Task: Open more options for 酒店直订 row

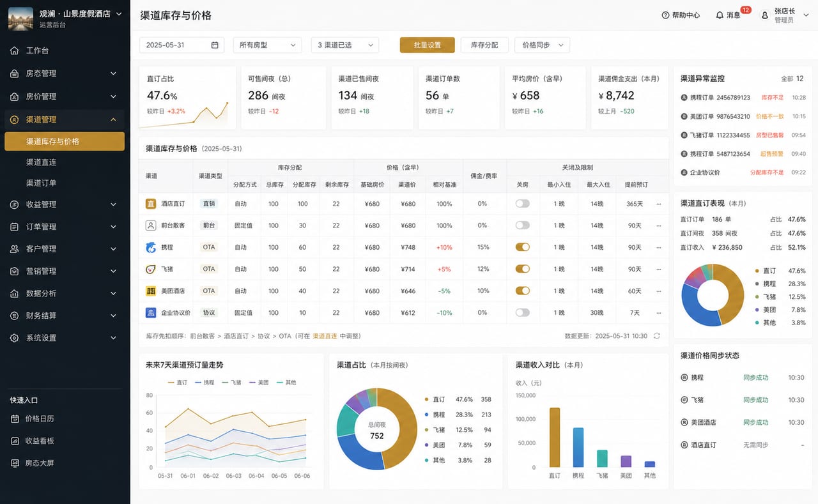Action: click(x=659, y=204)
